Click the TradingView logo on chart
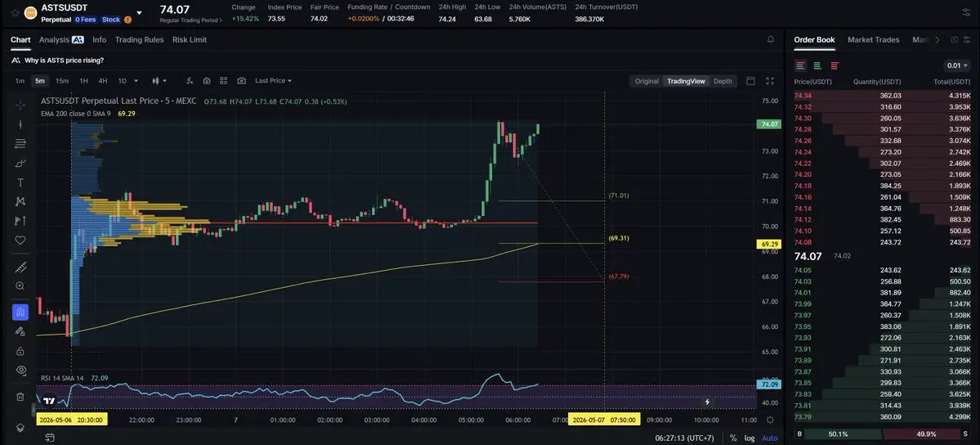 [49, 401]
